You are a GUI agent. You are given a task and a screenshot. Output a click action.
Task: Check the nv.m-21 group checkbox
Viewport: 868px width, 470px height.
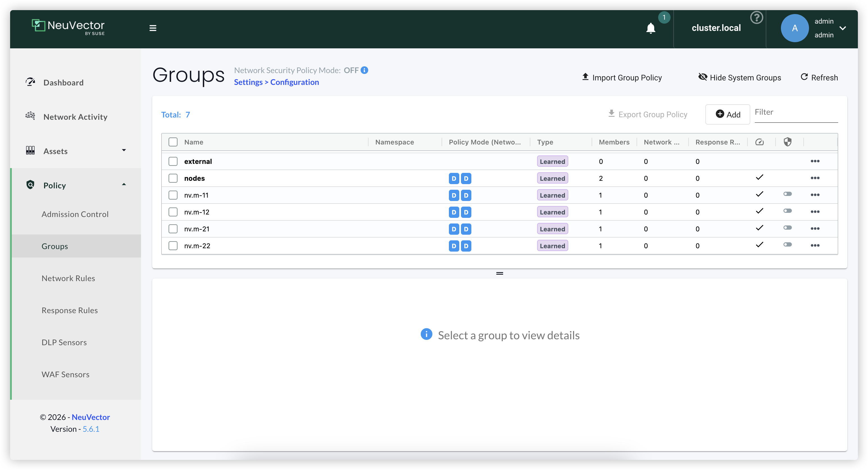pos(173,229)
